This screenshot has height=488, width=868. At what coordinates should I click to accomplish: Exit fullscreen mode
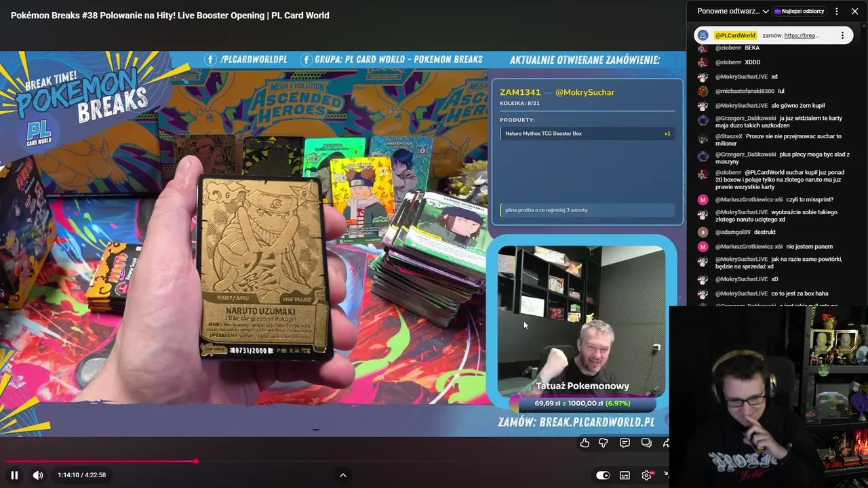click(x=666, y=475)
